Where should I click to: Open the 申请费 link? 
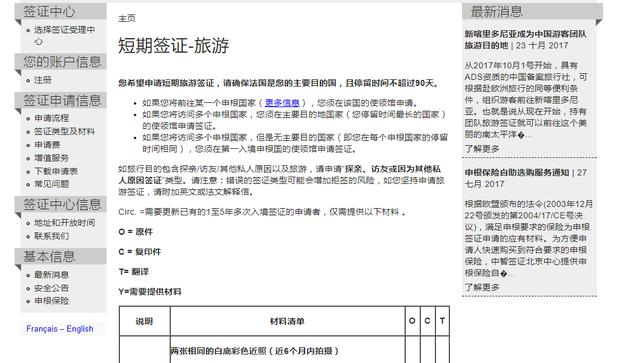click(47, 145)
